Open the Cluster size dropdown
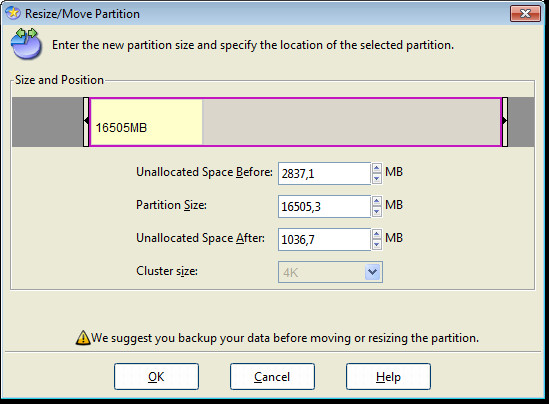The width and height of the screenshot is (550, 404). click(x=373, y=272)
